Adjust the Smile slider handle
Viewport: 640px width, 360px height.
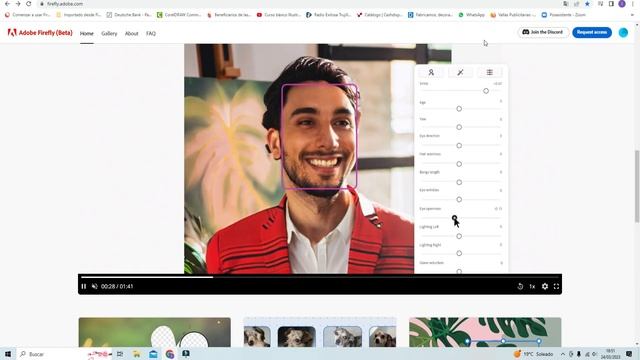(x=486, y=91)
